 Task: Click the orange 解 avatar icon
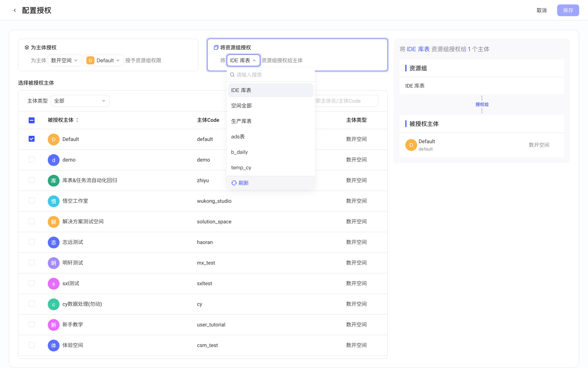tap(54, 222)
